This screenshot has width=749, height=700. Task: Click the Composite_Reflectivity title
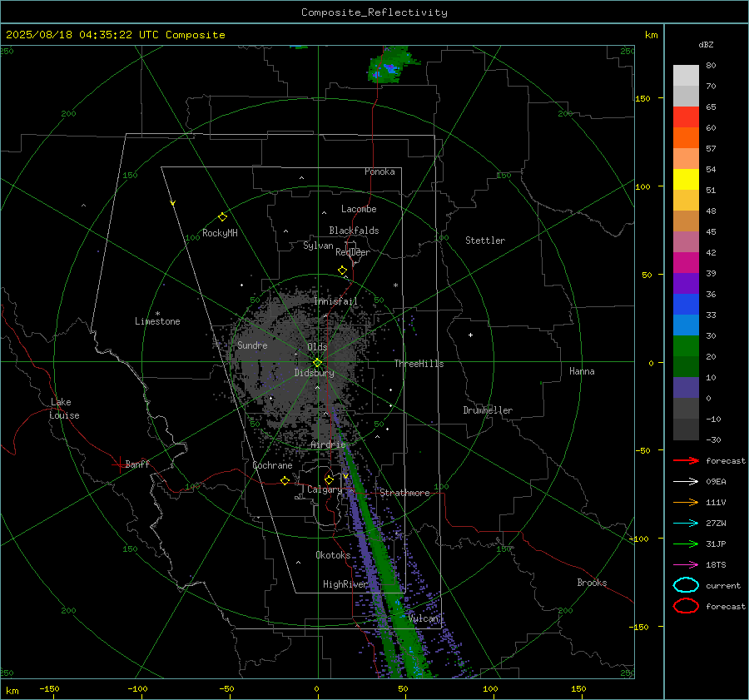point(374,12)
